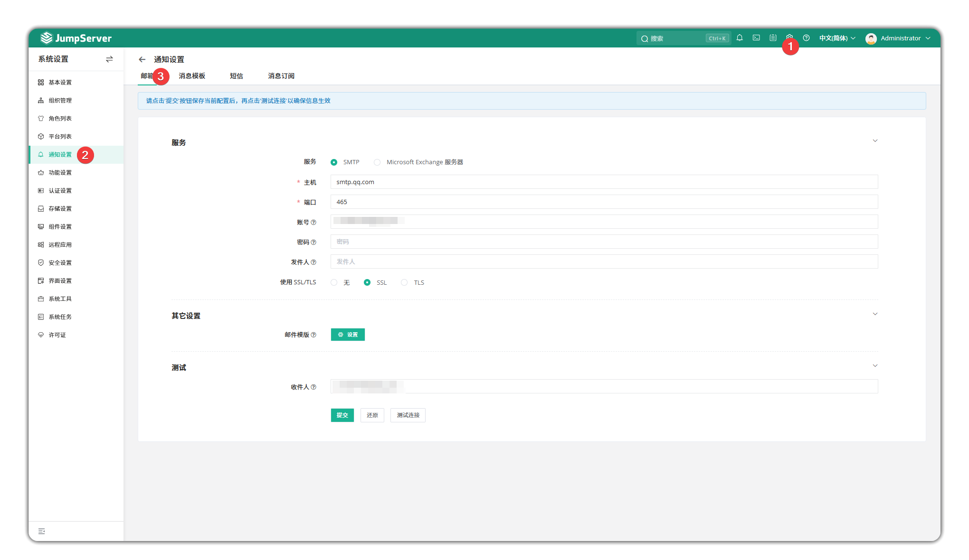Click the 测试连接 button
The width and height of the screenshot is (969, 560).
point(408,415)
